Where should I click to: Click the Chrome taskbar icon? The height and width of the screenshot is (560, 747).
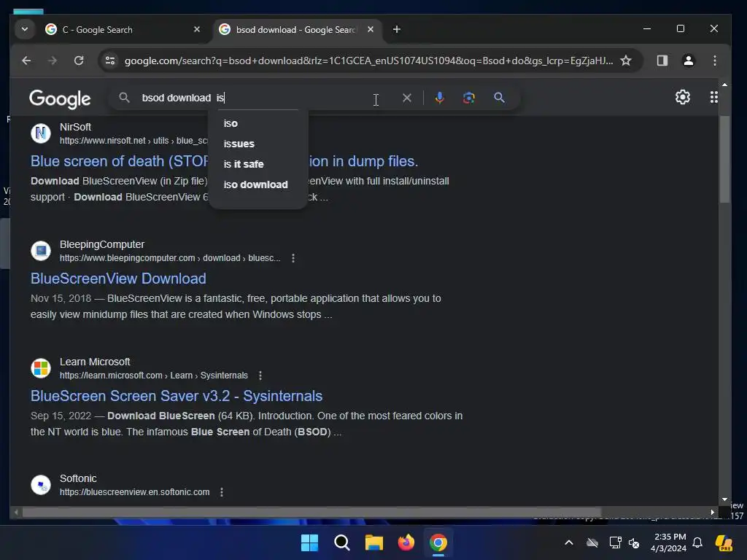438,542
